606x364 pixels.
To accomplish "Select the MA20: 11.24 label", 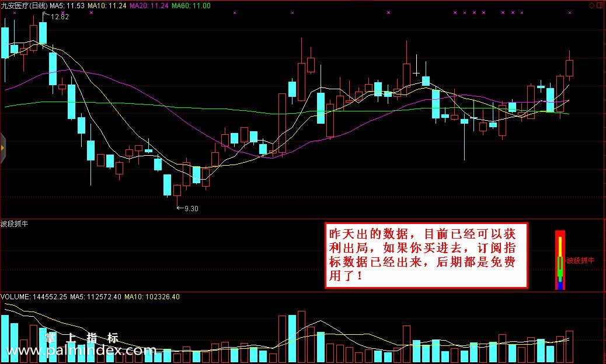I will tap(149, 5).
